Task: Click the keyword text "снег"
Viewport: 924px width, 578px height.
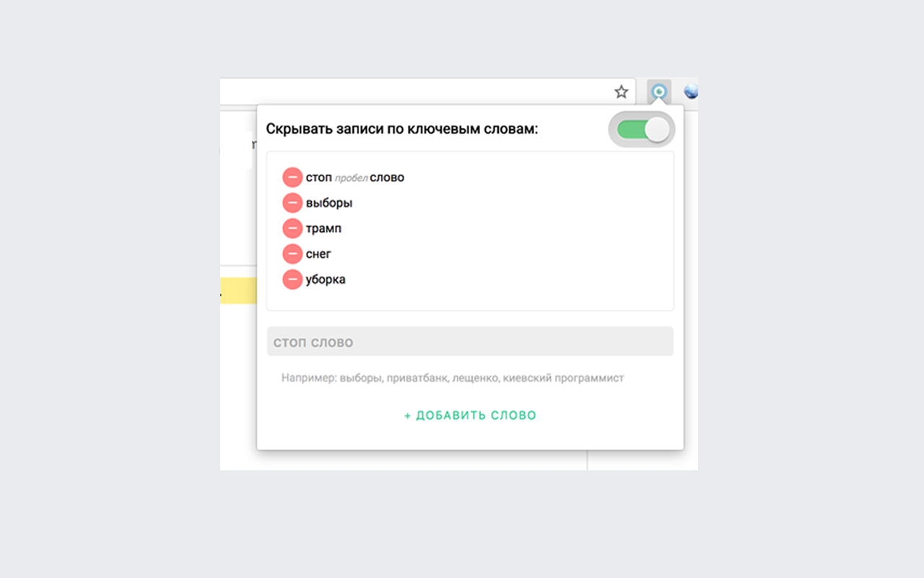Action: click(318, 254)
